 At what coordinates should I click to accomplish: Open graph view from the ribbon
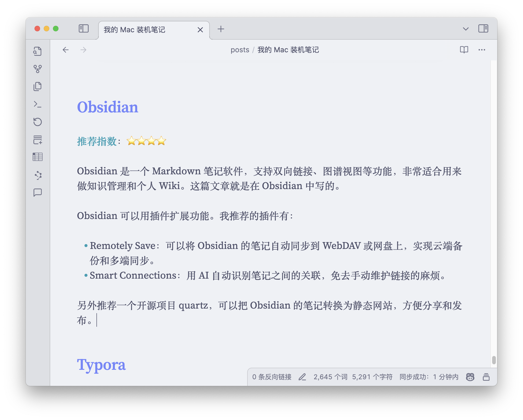[38, 69]
